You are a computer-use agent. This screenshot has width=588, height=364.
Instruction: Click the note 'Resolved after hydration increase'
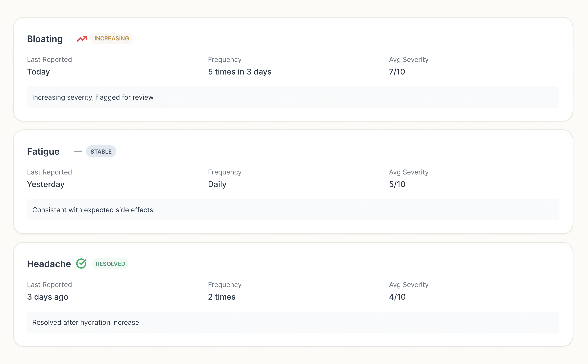[85, 322]
